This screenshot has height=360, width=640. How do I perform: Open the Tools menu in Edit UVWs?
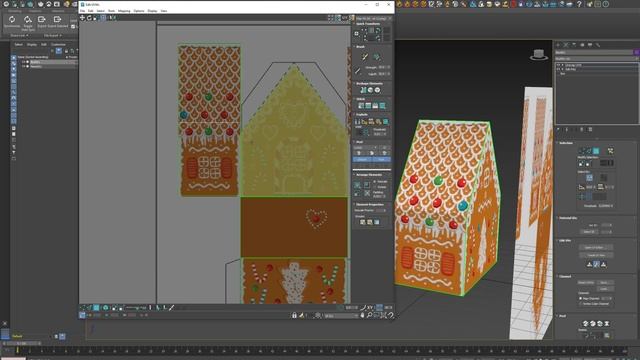(x=111, y=11)
